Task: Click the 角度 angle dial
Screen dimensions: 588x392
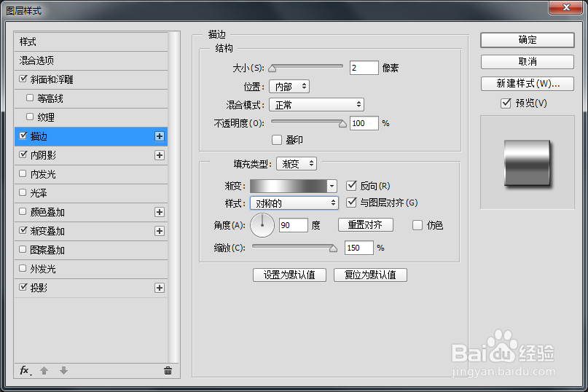Action: tap(262, 225)
